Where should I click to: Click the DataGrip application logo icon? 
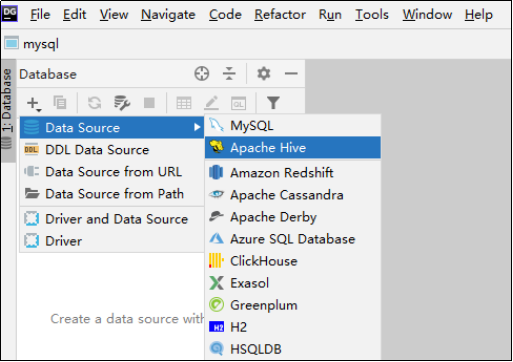(x=9, y=14)
